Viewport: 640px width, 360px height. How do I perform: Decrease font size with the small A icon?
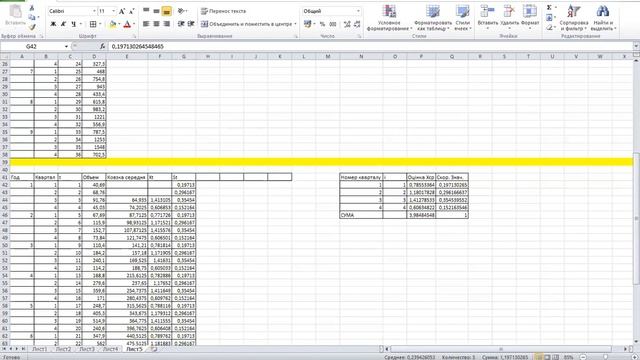[x=131, y=11]
